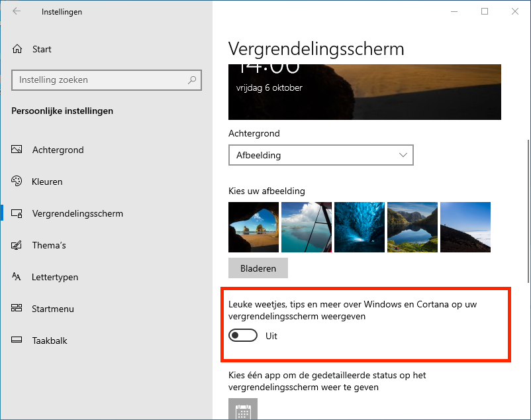Open Start home icon in sidebar
Image resolution: width=531 pixels, height=420 pixels.
(x=17, y=49)
